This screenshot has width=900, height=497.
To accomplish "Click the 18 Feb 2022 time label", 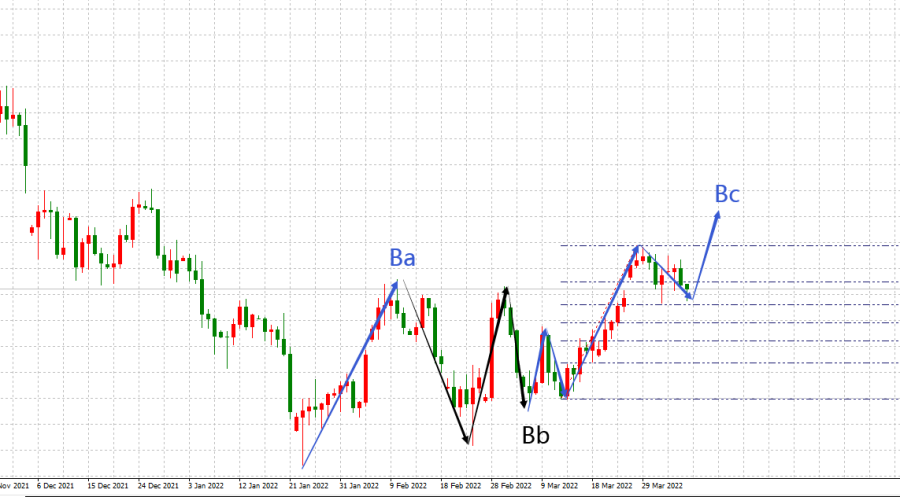I will [461, 486].
